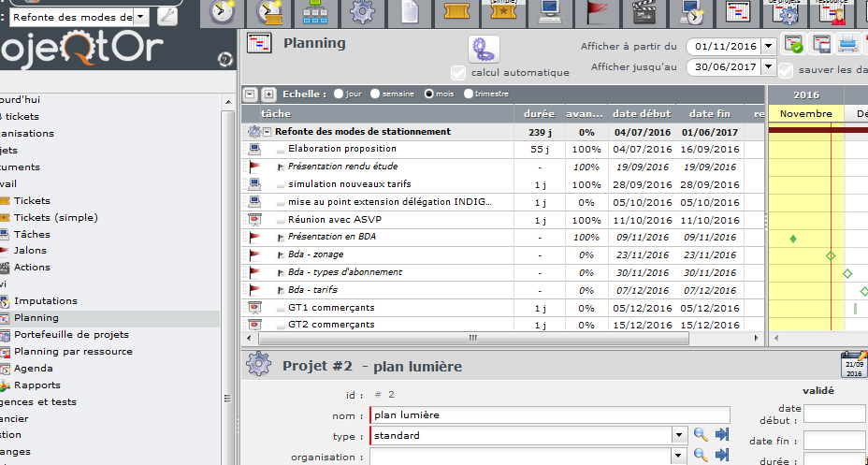Click magnifier icon next to type field
Screen dimensions: 868x465
pos(700,435)
